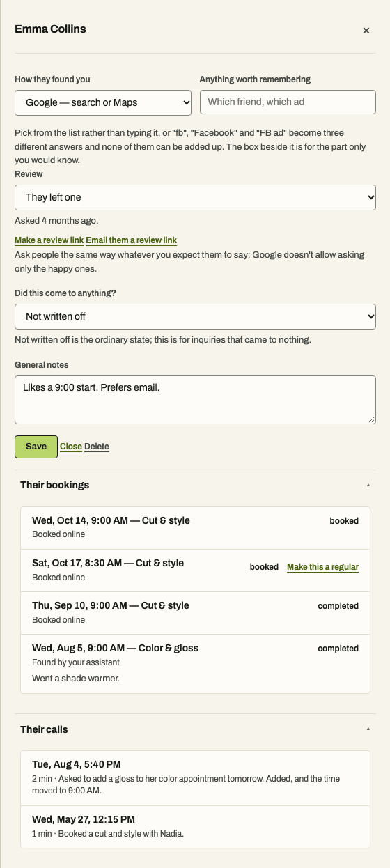Click the 'completed' status on Aug 5 booking
390x868 pixels.
coord(338,649)
